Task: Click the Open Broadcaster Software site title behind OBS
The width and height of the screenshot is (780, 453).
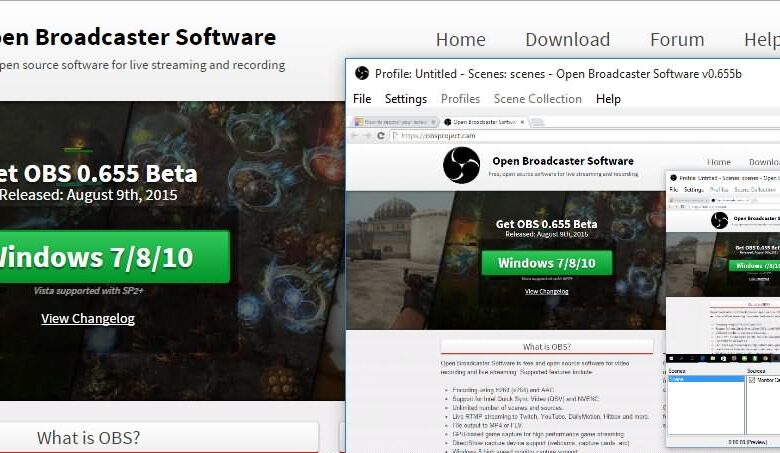Action: tap(138, 37)
